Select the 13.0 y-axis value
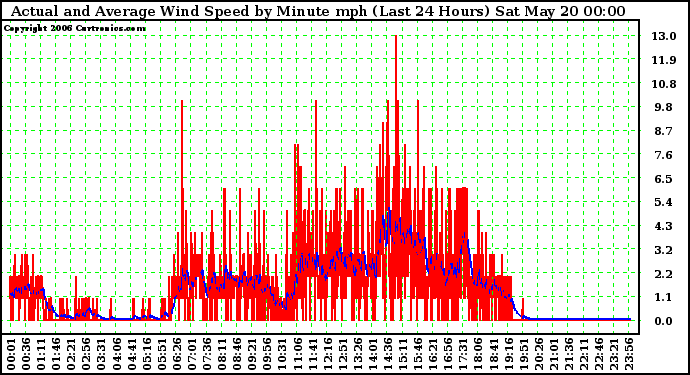 click(x=664, y=36)
